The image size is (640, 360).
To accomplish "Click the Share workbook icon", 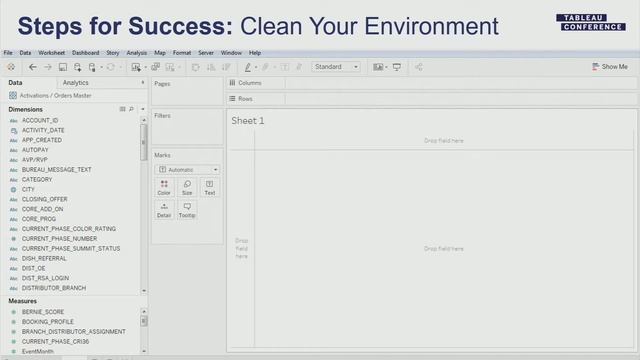I will (x=419, y=67).
